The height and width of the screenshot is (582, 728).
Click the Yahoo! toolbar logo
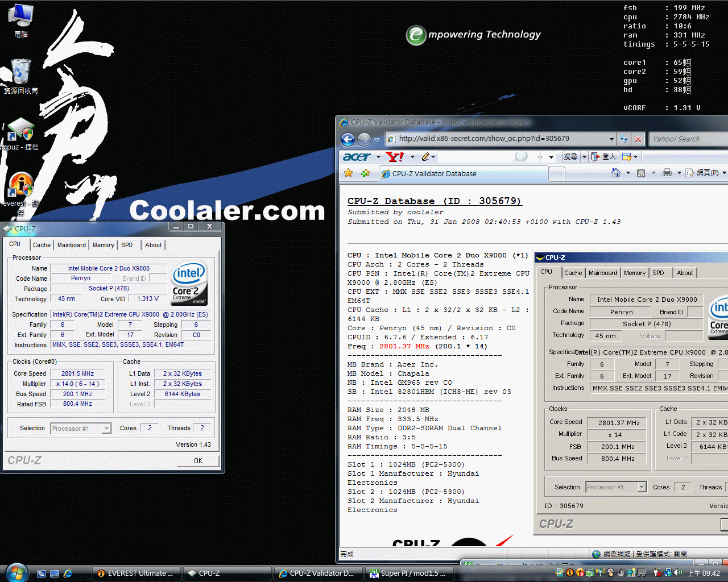pos(395,157)
